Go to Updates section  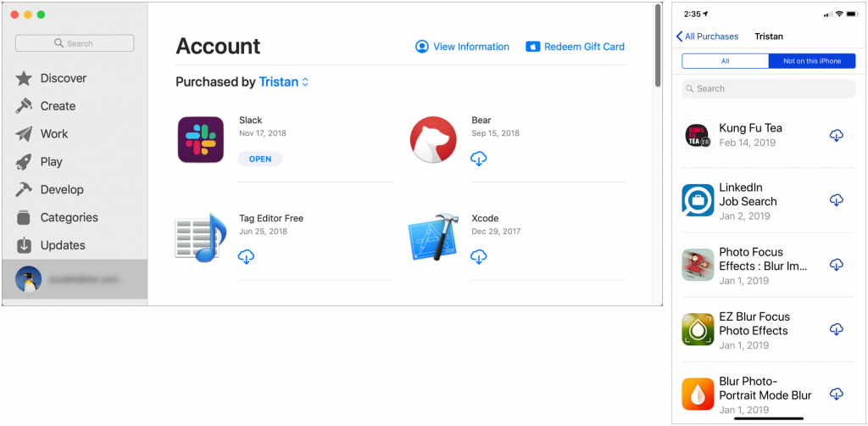pos(63,245)
